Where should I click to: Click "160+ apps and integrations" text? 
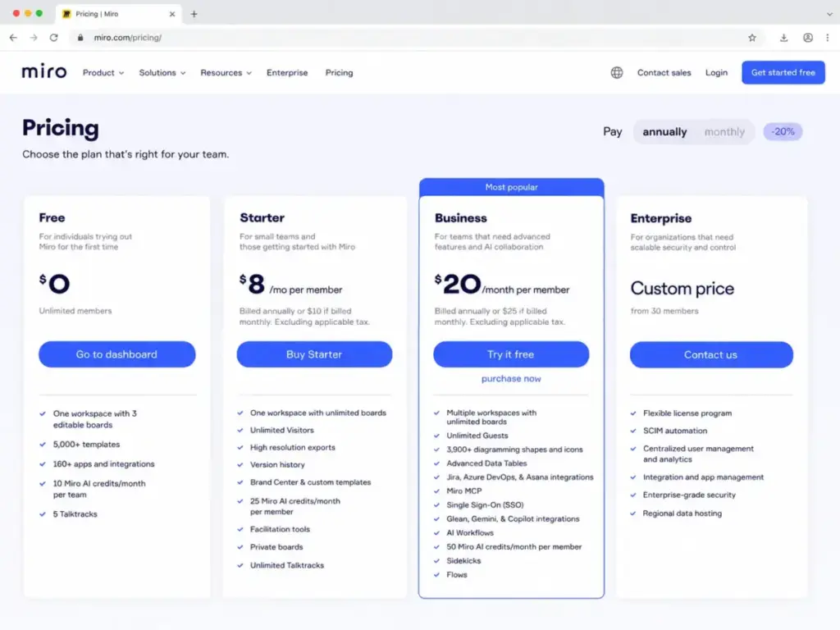[x=103, y=464]
